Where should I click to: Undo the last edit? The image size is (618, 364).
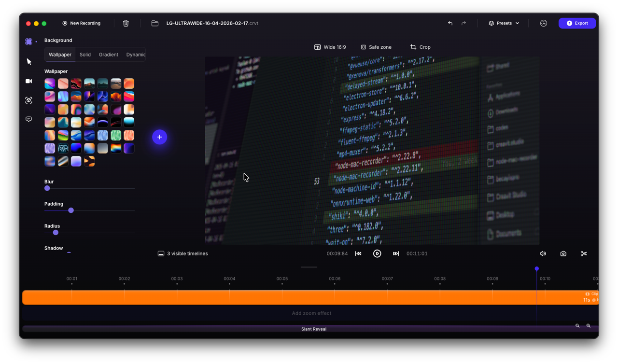[x=449, y=23]
